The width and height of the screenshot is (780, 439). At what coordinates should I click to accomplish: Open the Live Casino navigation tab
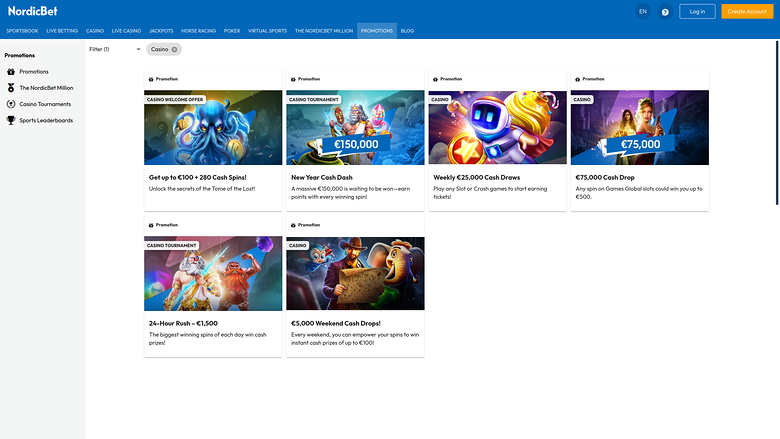tap(126, 31)
